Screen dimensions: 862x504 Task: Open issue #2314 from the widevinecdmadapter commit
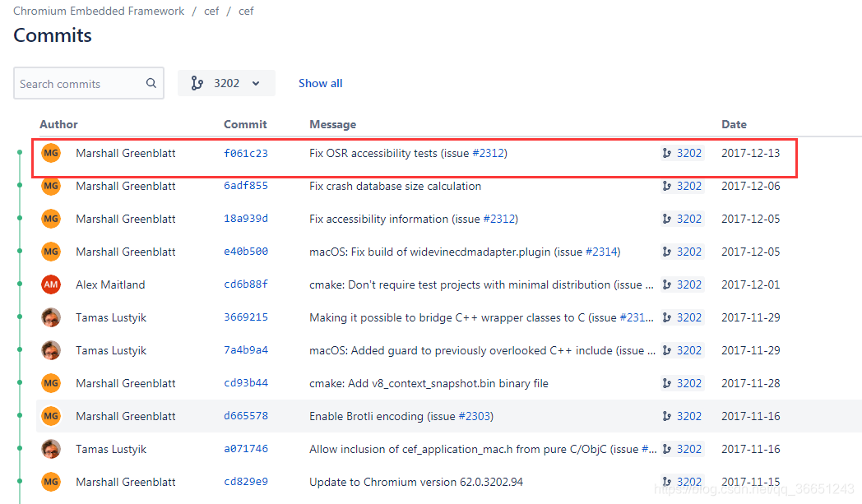[603, 252]
